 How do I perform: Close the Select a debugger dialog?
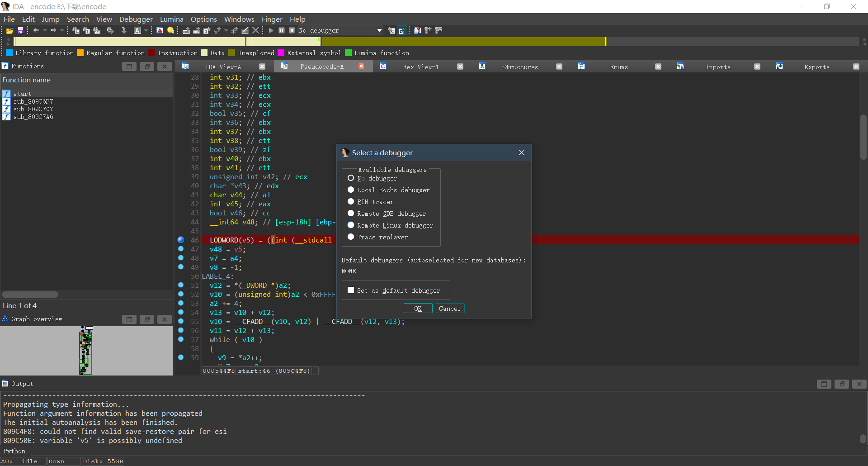pyautogui.click(x=522, y=152)
